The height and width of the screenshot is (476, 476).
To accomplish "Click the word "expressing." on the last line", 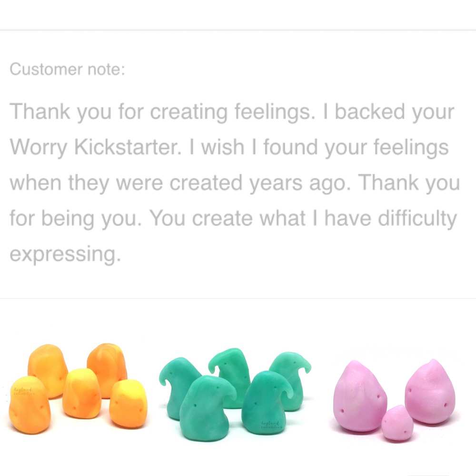I will point(65,254).
